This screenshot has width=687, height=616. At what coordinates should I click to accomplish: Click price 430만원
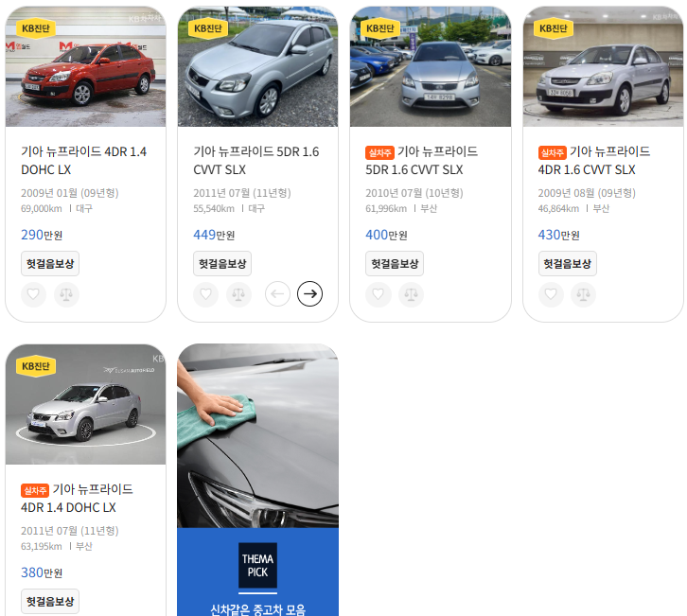(x=559, y=235)
